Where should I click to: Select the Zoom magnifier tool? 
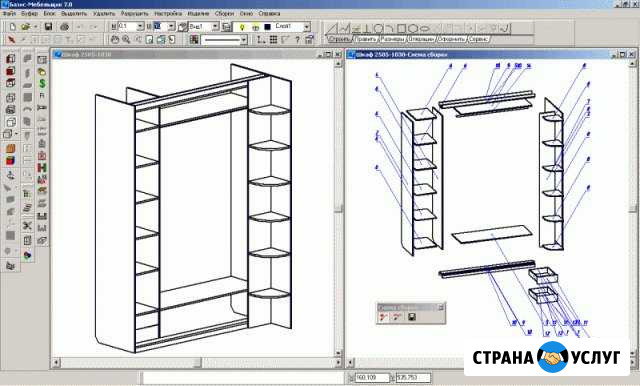click(x=126, y=40)
